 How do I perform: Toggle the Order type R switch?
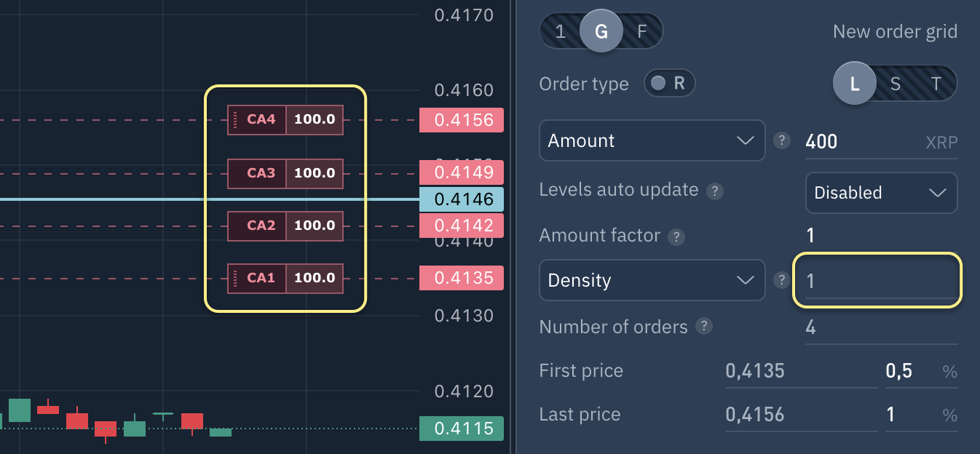(669, 84)
